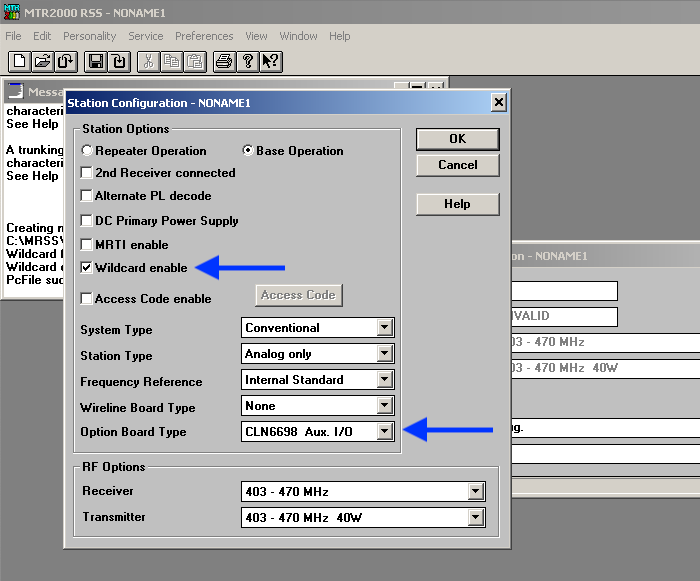Click 'on - NONAME1' background window title
Image resolution: width=700 pixels, height=581 pixels.
(550, 256)
